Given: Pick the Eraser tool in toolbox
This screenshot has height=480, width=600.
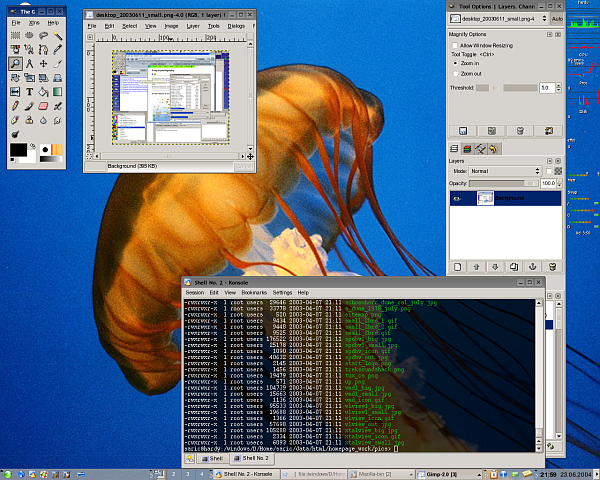Looking at the screenshot, I should click(x=44, y=105).
